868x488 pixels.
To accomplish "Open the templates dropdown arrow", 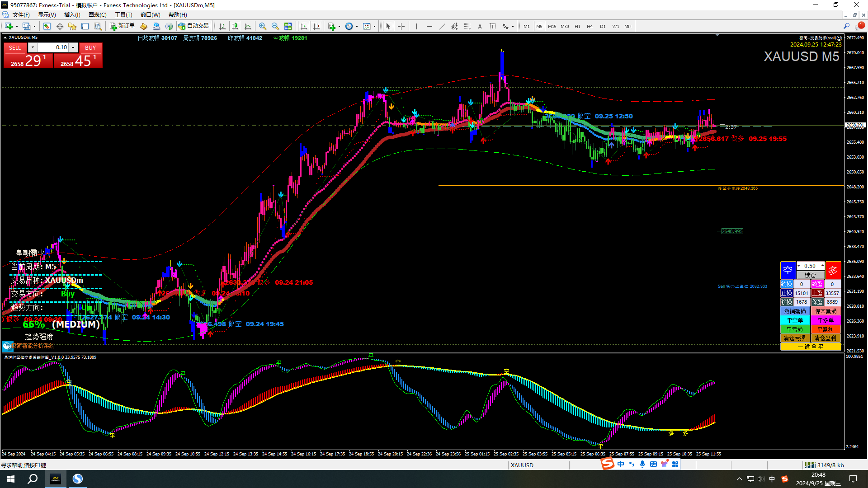I will point(374,26).
